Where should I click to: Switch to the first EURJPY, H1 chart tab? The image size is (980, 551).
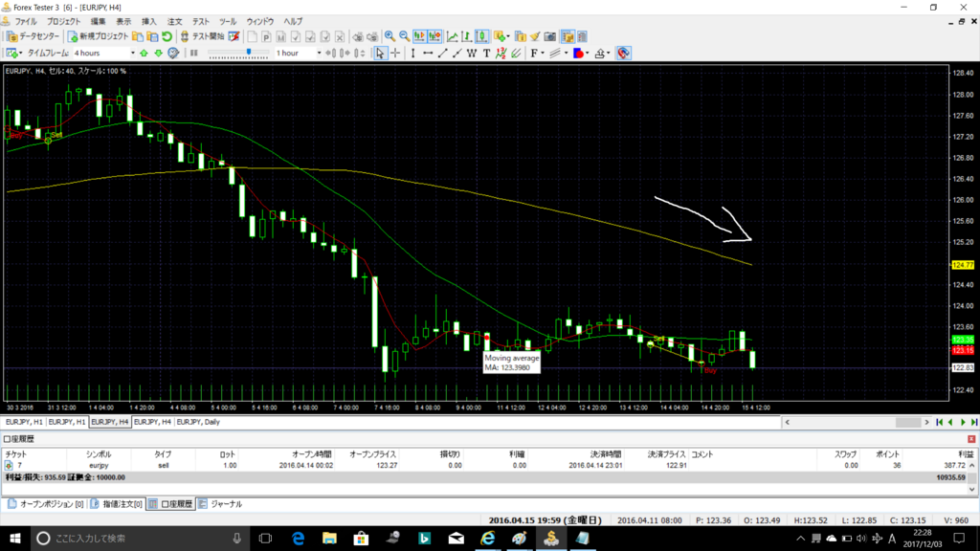[x=24, y=422]
